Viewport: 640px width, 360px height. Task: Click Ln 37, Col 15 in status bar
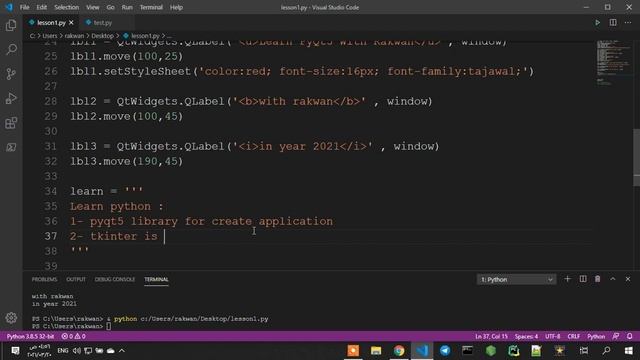[491, 336]
